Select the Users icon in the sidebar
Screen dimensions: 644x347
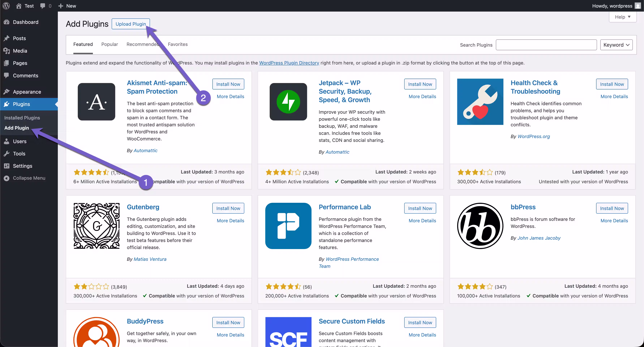click(x=7, y=141)
